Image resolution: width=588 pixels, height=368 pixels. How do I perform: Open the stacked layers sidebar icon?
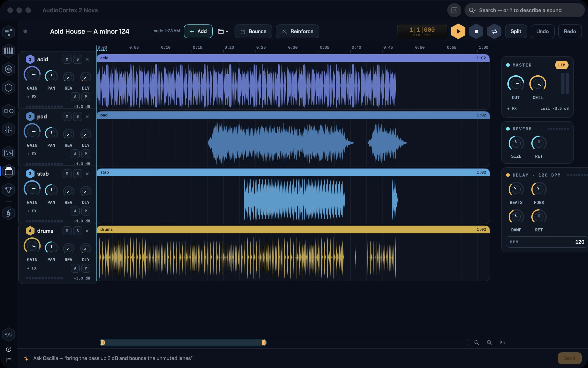coord(9,171)
